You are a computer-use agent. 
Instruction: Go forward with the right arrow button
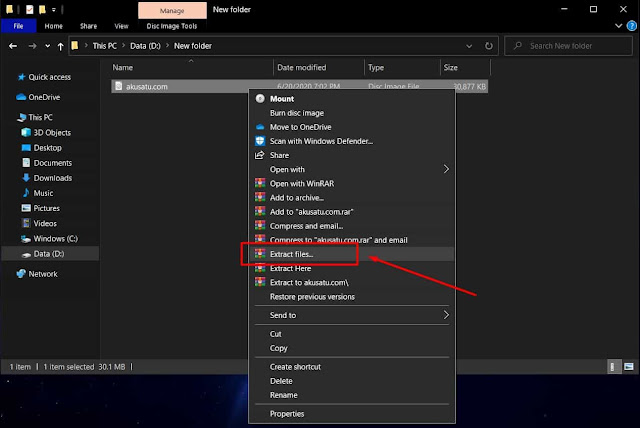tap(32, 46)
